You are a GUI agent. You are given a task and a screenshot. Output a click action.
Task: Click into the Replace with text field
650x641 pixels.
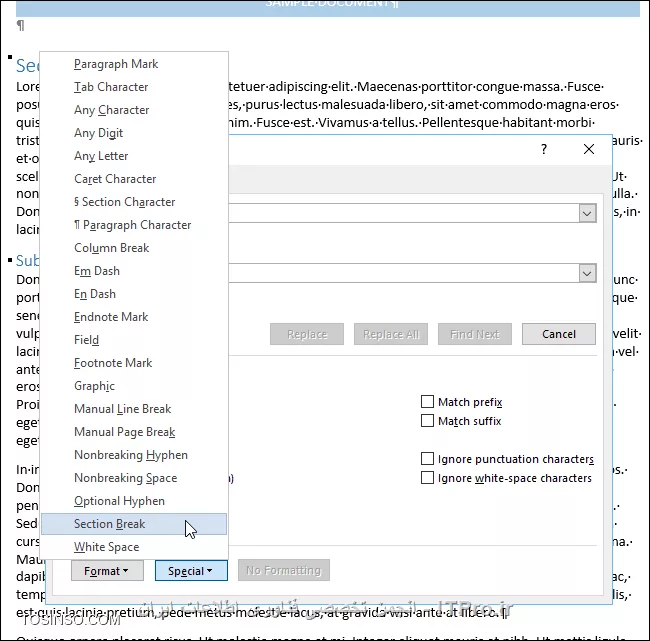[x=404, y=273]
